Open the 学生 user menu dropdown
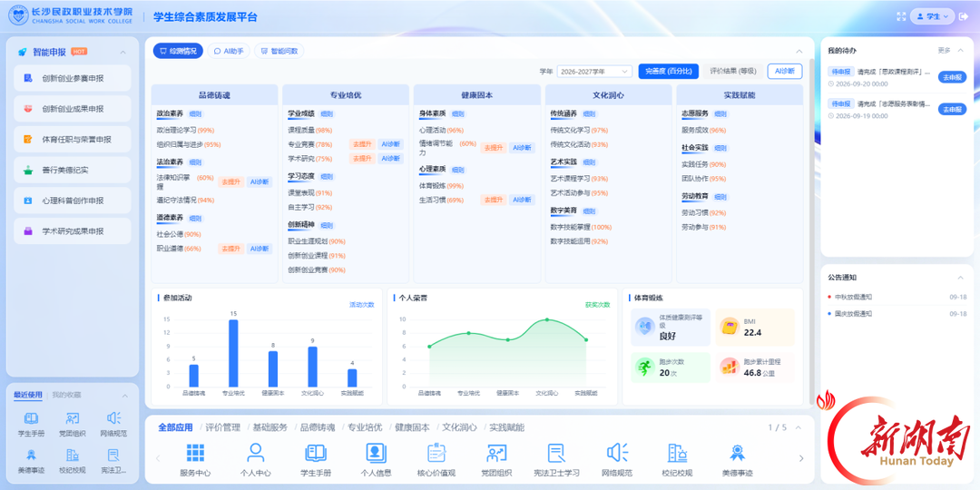The image size is (980, 490). [x=933, y=17]
